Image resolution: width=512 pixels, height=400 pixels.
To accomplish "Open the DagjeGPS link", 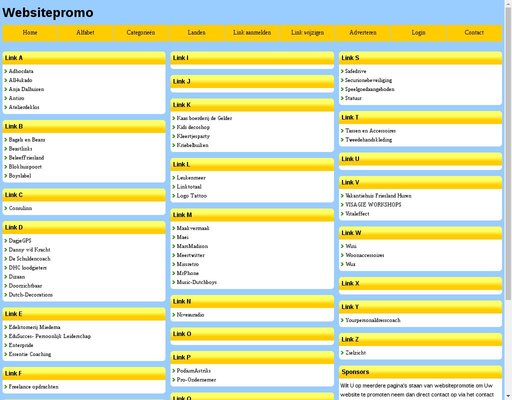I will click(20, 241).
